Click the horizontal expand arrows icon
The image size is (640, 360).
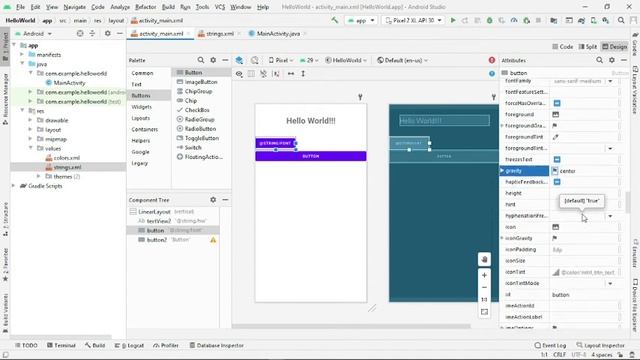pos(291,73)
